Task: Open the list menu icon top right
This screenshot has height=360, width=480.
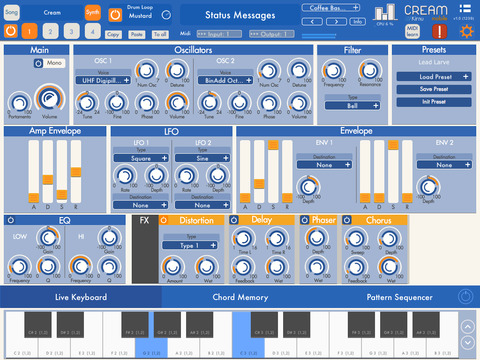Action: pos(465,9)
